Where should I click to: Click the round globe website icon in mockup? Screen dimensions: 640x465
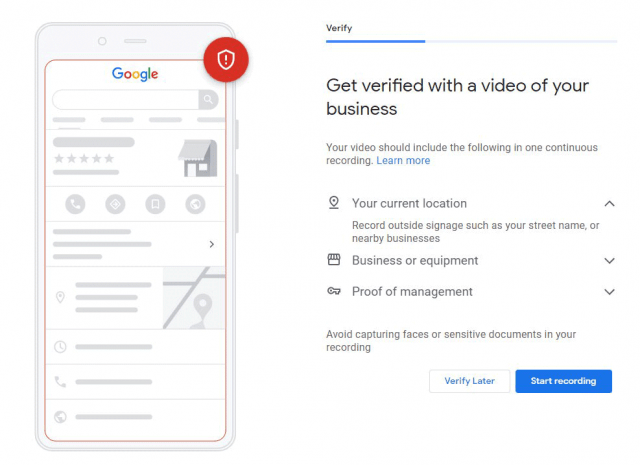196,204
